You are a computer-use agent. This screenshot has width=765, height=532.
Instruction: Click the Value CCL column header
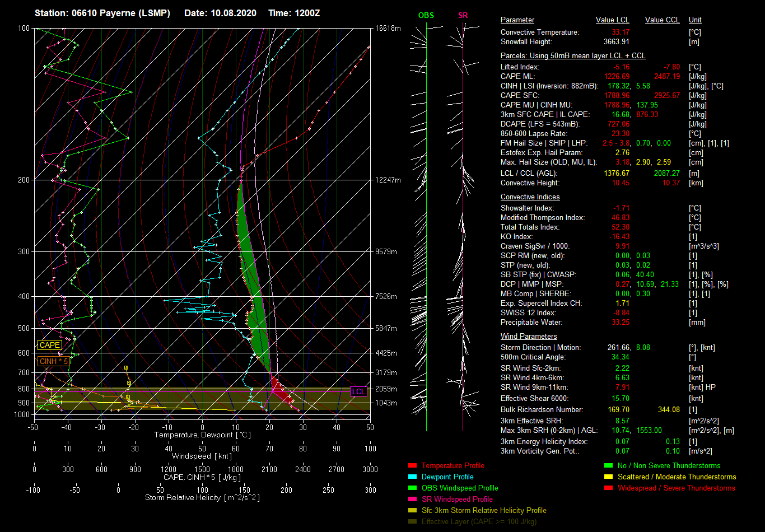point(662,20)
